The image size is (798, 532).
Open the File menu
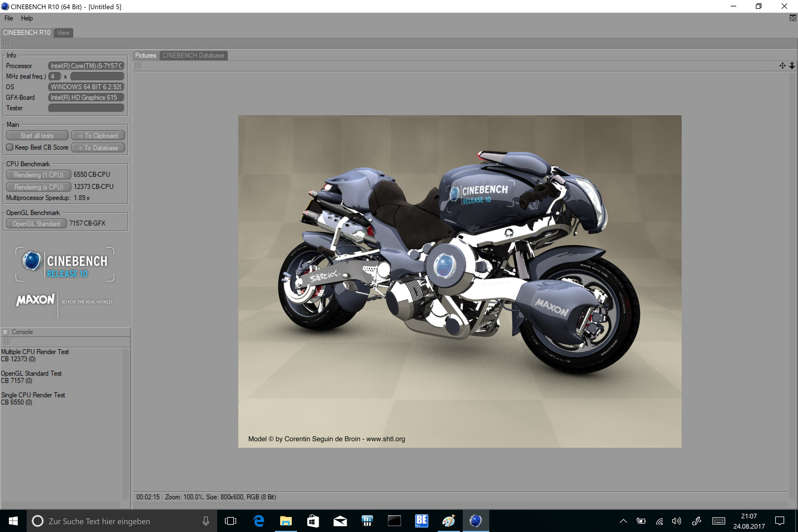9,18
